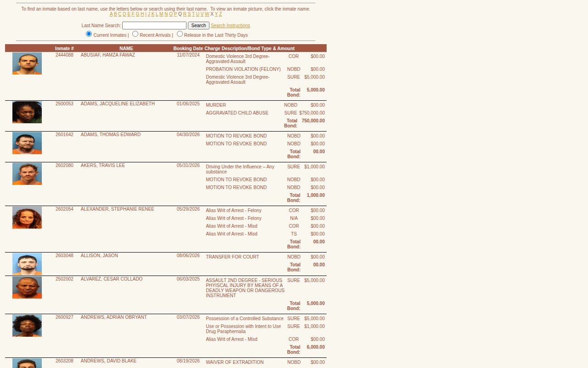Filter inmates by letter W
This screenshot has width=588, height=368.
click(207, 14)
